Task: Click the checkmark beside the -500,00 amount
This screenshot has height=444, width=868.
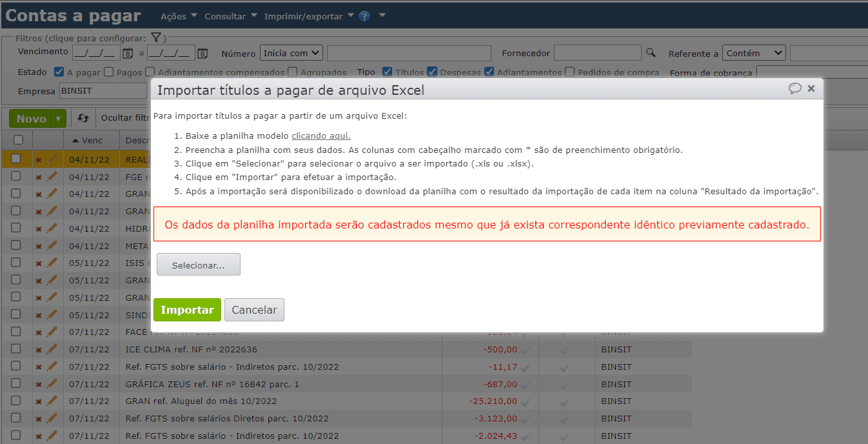Action: tap(526, 350)
